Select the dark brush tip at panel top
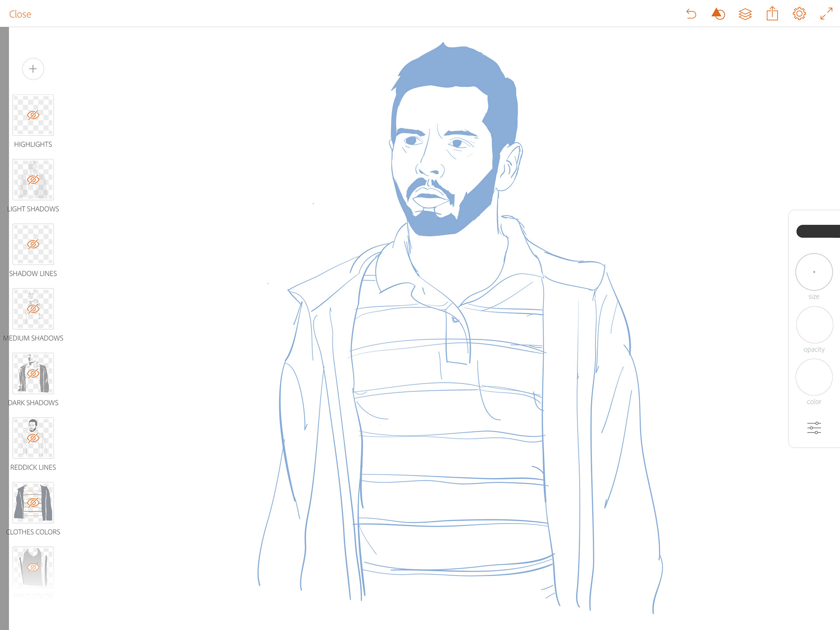Image resolution: width=840 pixels, height=630 pixels. [x=817, y=231]
